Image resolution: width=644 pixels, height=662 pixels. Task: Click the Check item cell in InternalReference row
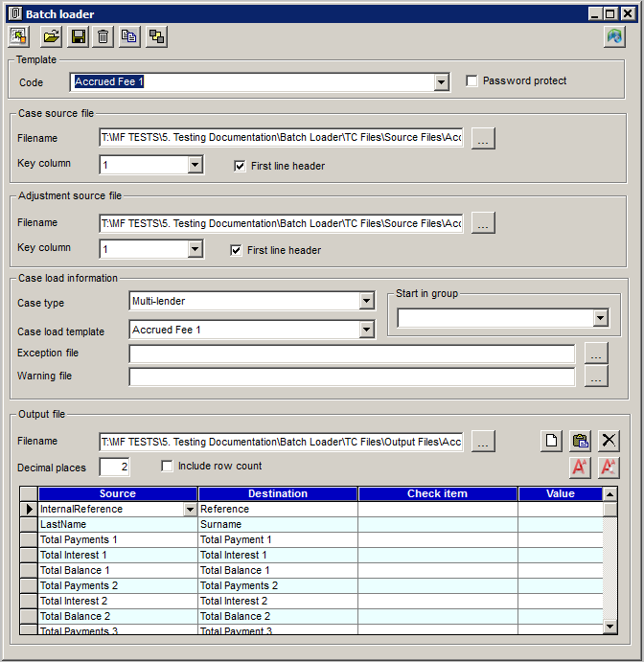pos(438,509)
